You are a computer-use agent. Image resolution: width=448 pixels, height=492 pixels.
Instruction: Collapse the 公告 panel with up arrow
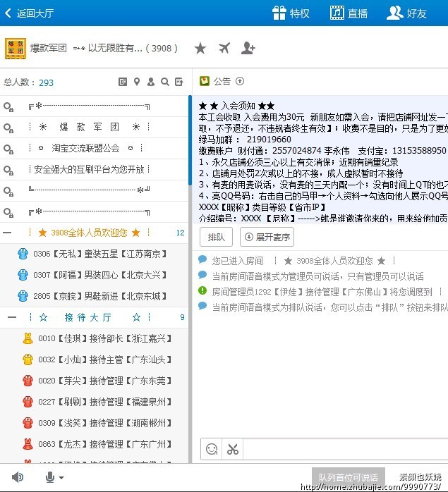[240, 81]
